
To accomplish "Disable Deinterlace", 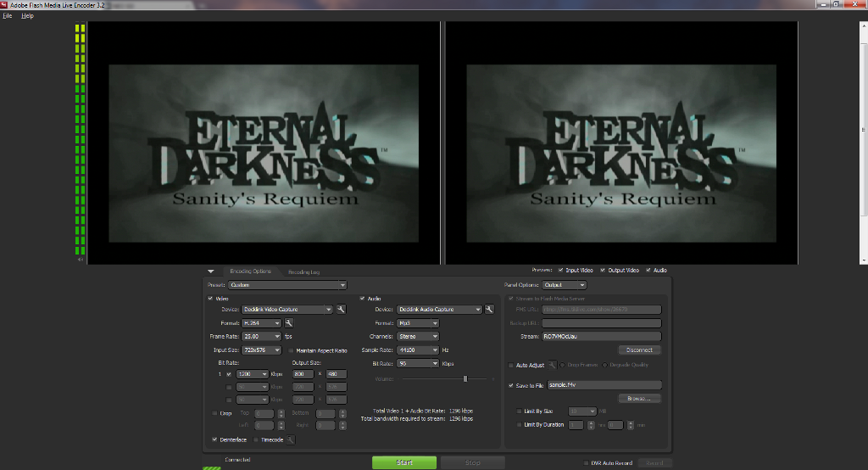I will (214, 439).
